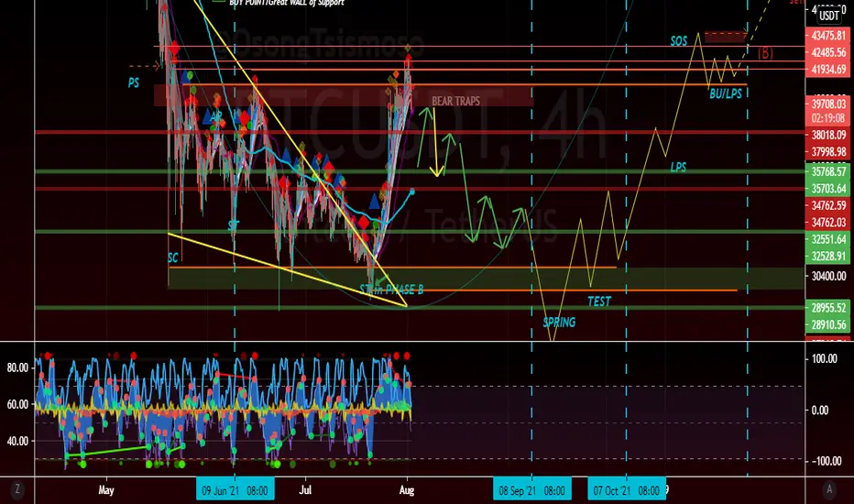This screenshot has width=854, height=504.
Task: Click the current price label 39708.03
Action: coord(829,104)
